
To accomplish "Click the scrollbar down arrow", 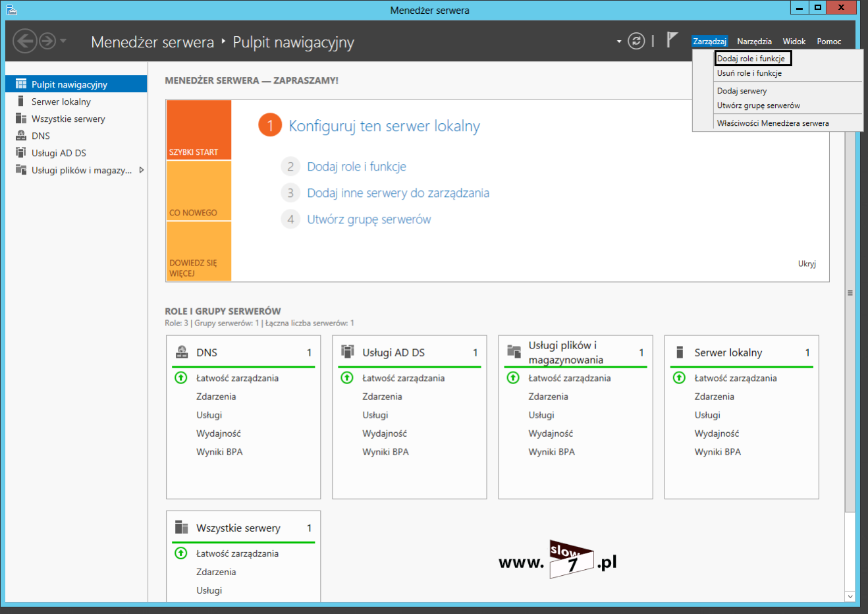I will 850,596.
